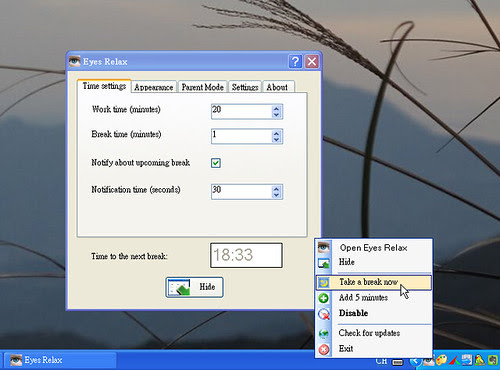Switch to the Appearance tab
Viewport: 500px width, 370px height.
tap(154, 87)
